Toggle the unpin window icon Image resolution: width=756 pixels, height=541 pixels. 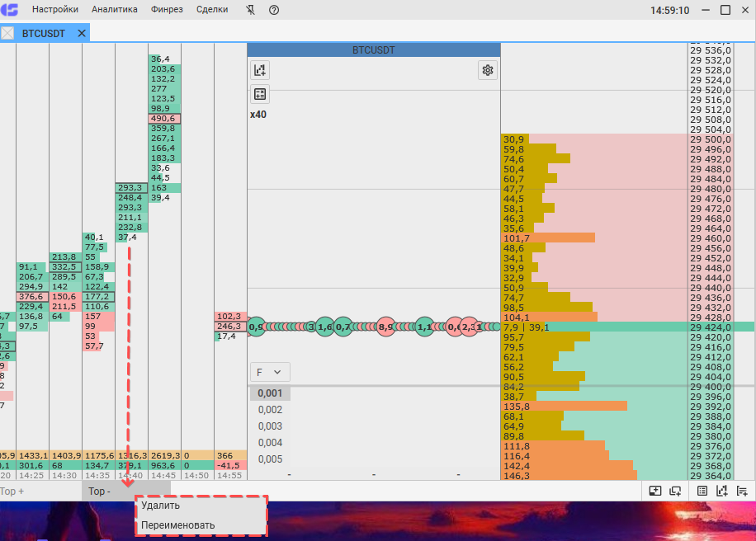tap(250, 10)
